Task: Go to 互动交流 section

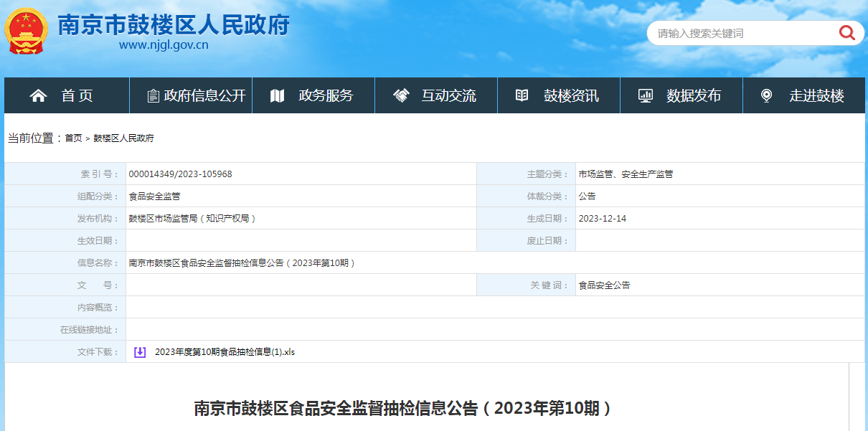Action: coord(448,95)
